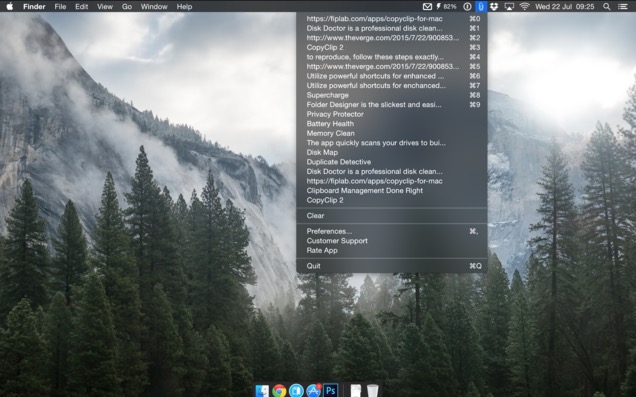Select the 'Folder Designer is the slickest' clip
636x397 pixels.
[x=392, y=105]
